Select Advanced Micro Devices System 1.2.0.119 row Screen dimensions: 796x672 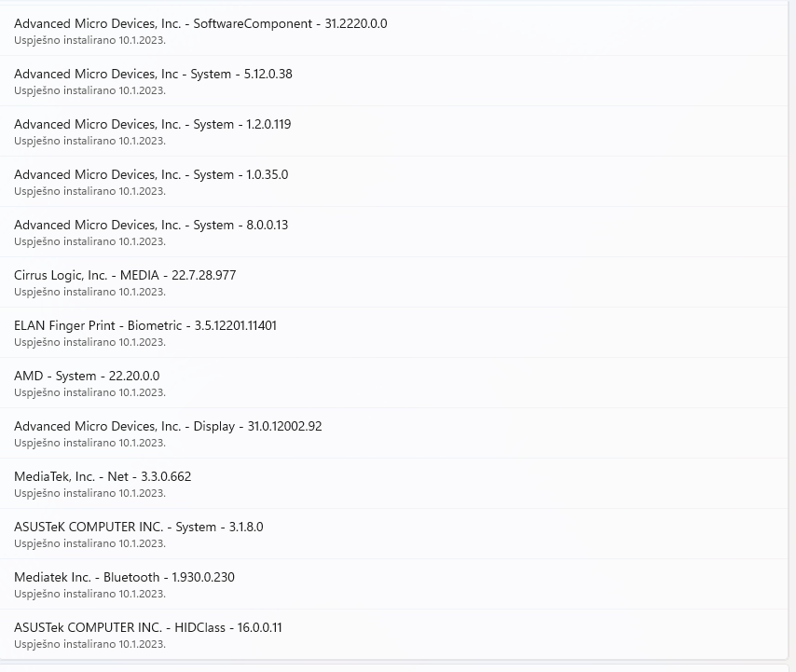coord(393,130)
